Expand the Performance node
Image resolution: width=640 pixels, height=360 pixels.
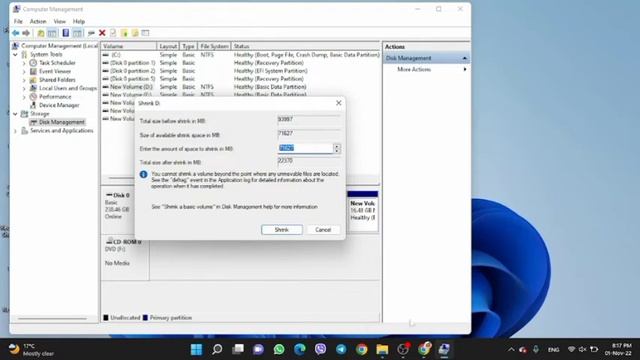[24, 97]
